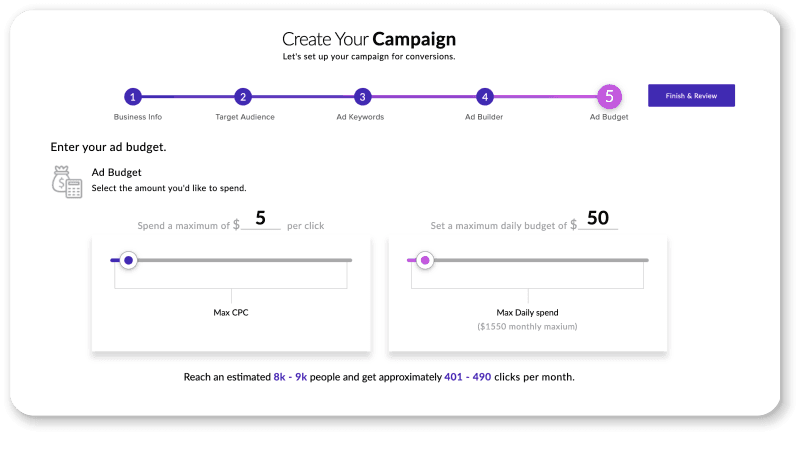This screenshot has height=470, width=800.
Task: Select the step 3 Ad Keywords circle
Action: (363, 97)
